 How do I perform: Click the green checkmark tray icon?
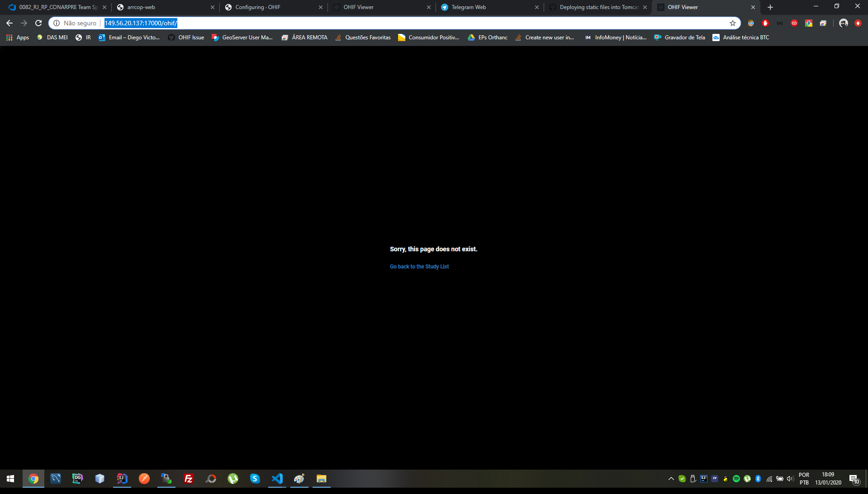[x=682, y=479]
